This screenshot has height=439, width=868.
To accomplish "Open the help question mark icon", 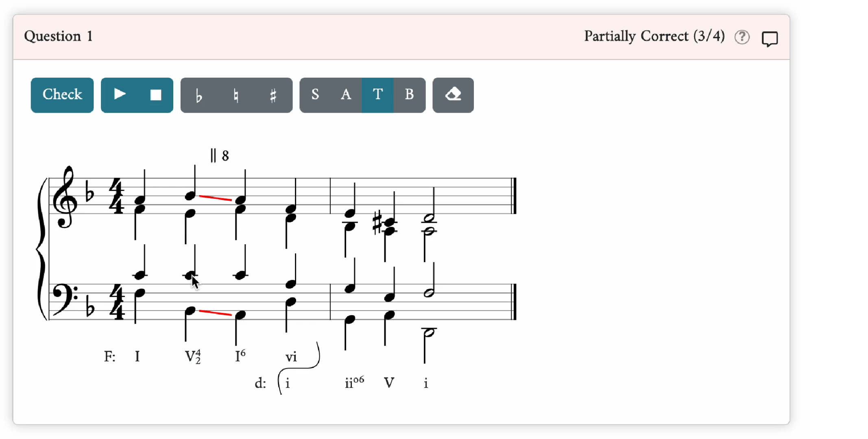I will pyautogui.click(x=742, y=37).
